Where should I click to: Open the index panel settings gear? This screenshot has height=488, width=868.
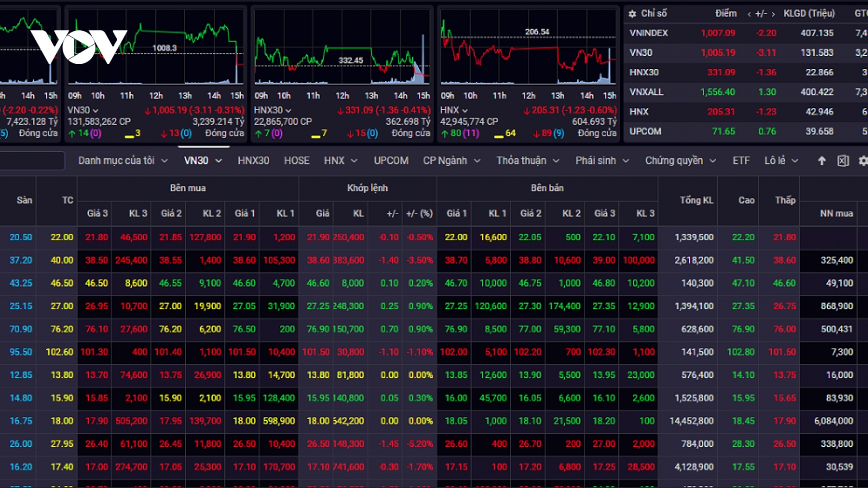point(632,14)
